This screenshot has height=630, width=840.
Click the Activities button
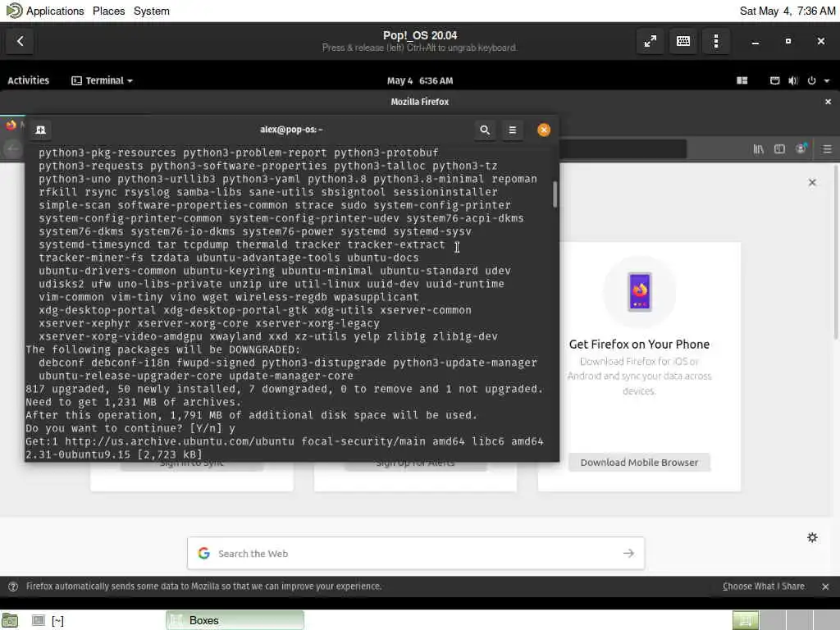(x=29, y=80)
